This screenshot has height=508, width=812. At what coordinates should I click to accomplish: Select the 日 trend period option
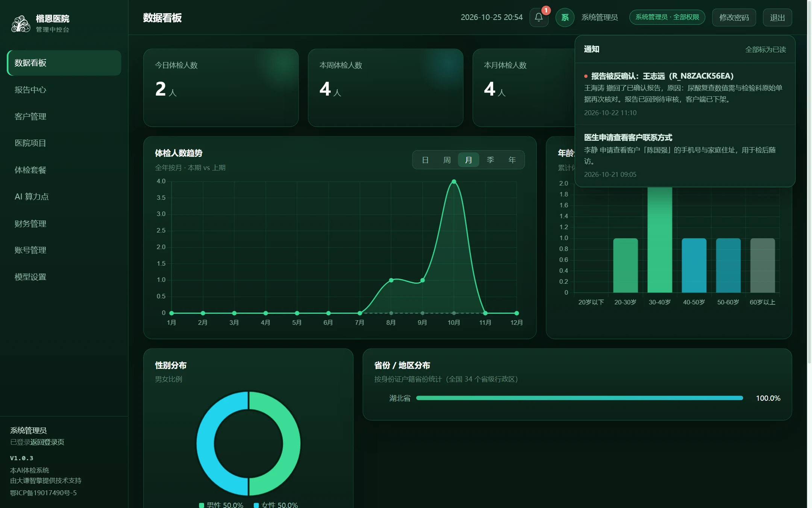pyautogui.click(x=425, y=160)
